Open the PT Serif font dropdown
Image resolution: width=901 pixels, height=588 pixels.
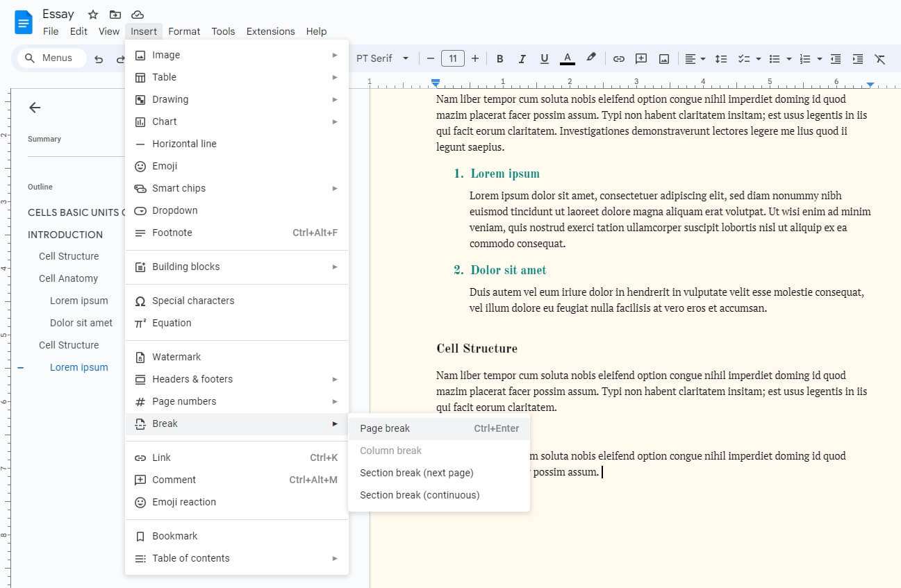382,58
